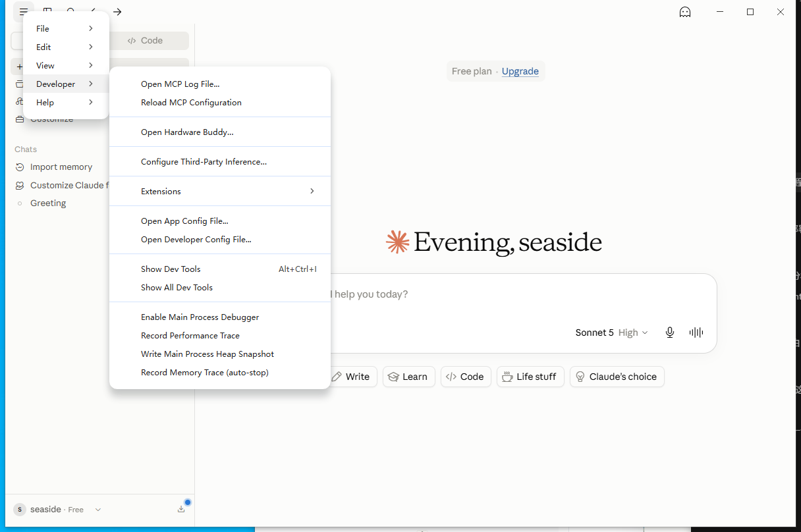Start voice mode with waveform icon
Image resolution: width=801 pixels, height=532 pixels.
(x=696, y=332)
